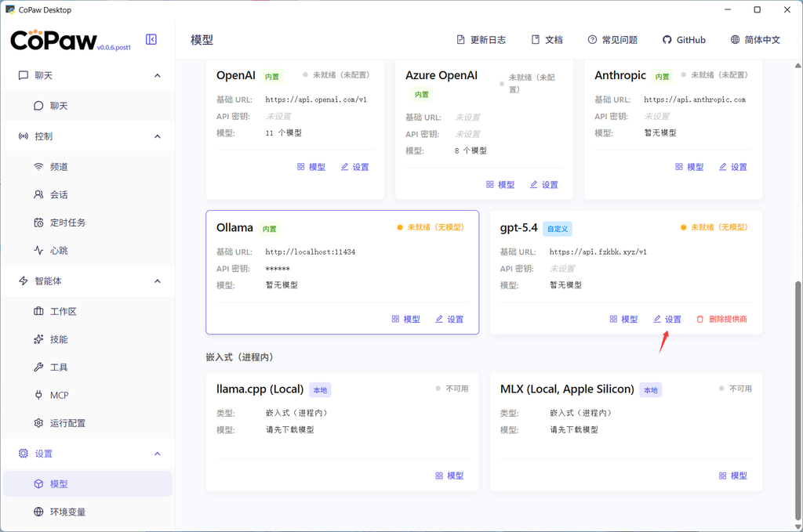The width and height of the screenshot is (803, 532).
Task: Open the 频道 channels page
Action: (x=88, y=167)
